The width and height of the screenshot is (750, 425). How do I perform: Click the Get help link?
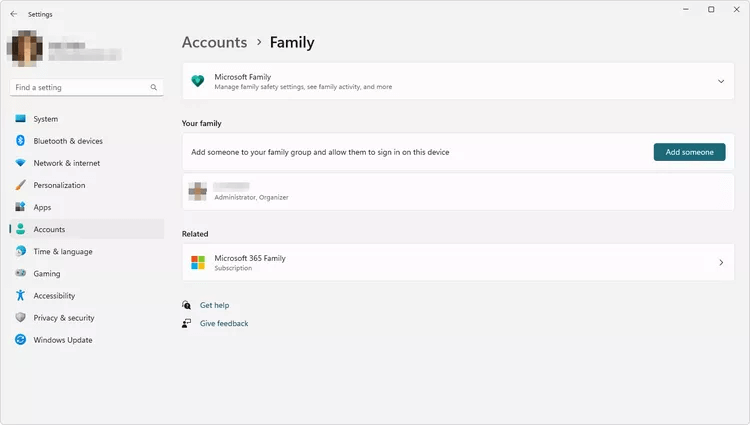[214, 305]
